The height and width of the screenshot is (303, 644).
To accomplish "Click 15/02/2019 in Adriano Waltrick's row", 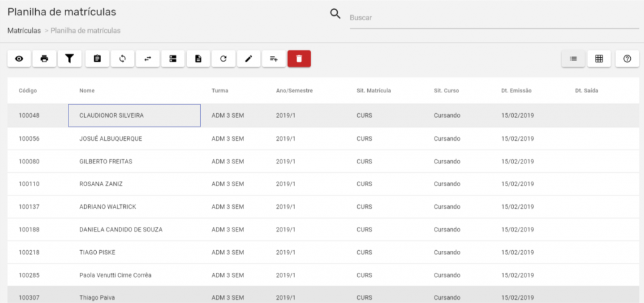I will 518,207.
